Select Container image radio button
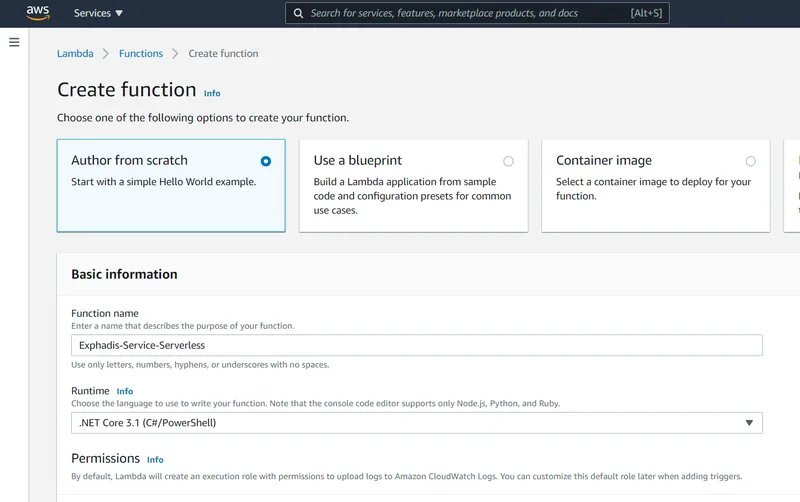The image size is (800, 502). [x=751, y=161]
